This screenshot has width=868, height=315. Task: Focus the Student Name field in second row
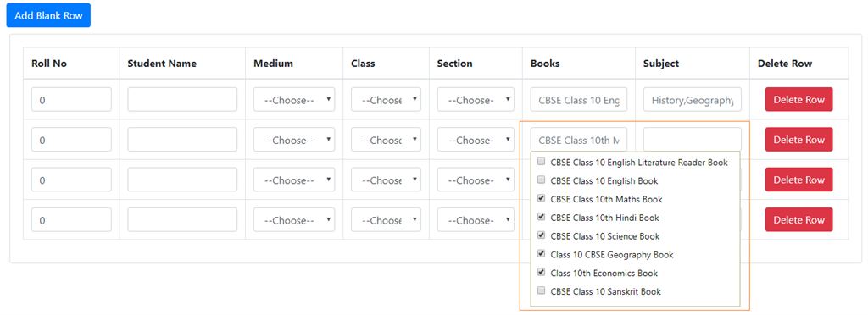pyautogui.click(x=183, y=140)
